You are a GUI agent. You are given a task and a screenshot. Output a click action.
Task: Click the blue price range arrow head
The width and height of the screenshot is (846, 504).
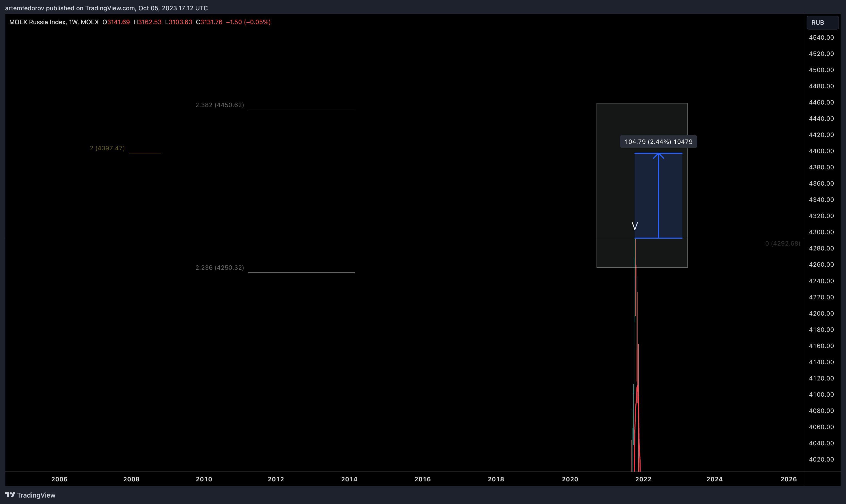[658, 156]
